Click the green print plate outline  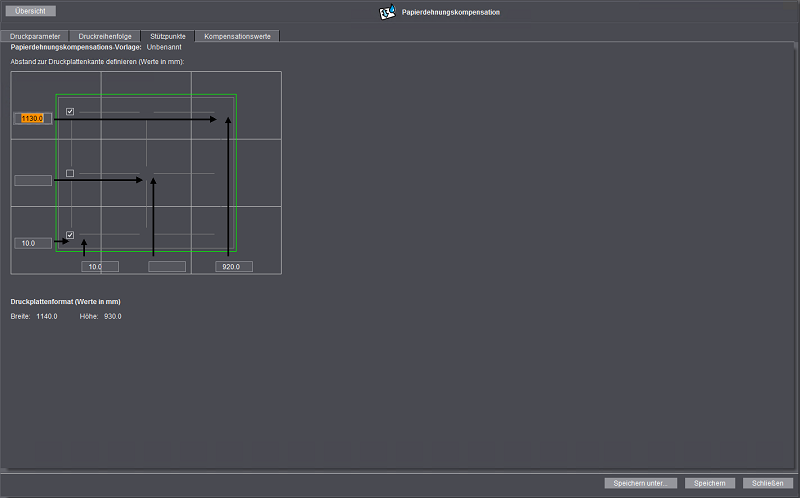point(236,170)
